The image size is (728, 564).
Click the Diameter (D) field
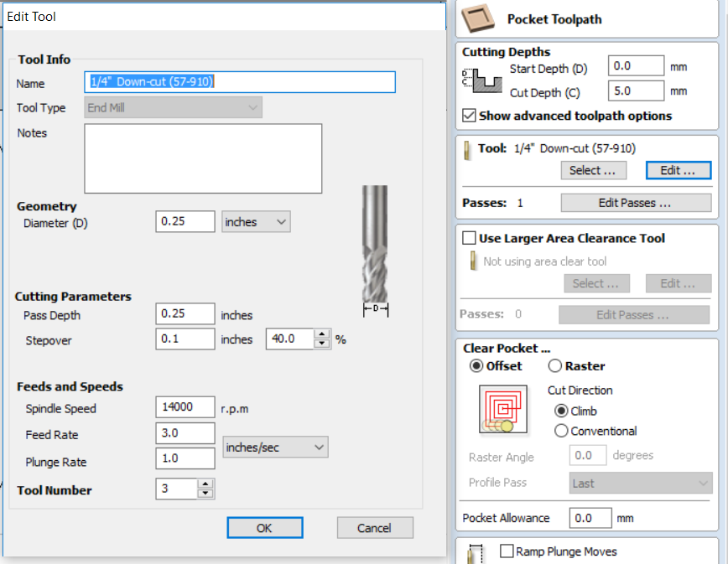tap(185, 221)
